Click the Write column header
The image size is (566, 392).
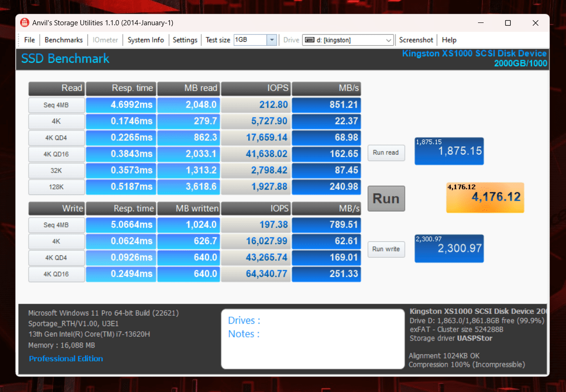coord(56,208)
